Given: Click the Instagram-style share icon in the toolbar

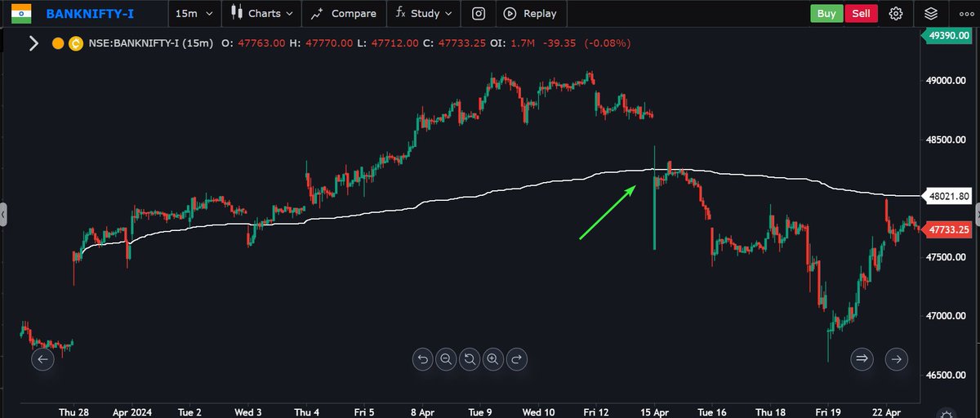Looking at the screenshot, I should [x=479, y=14].
